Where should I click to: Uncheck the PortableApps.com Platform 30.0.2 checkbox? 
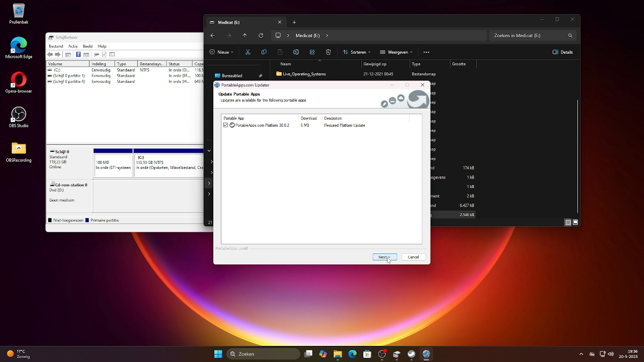(x=225, y=125)
